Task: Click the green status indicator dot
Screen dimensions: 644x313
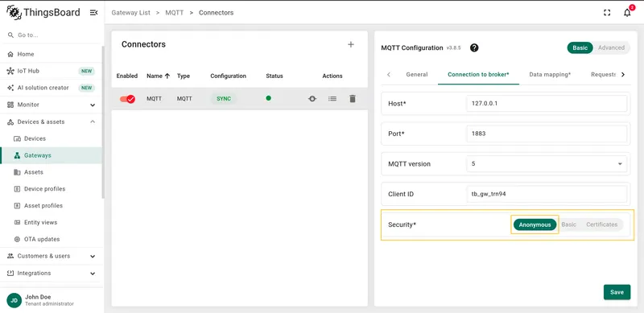Action: 269,98
